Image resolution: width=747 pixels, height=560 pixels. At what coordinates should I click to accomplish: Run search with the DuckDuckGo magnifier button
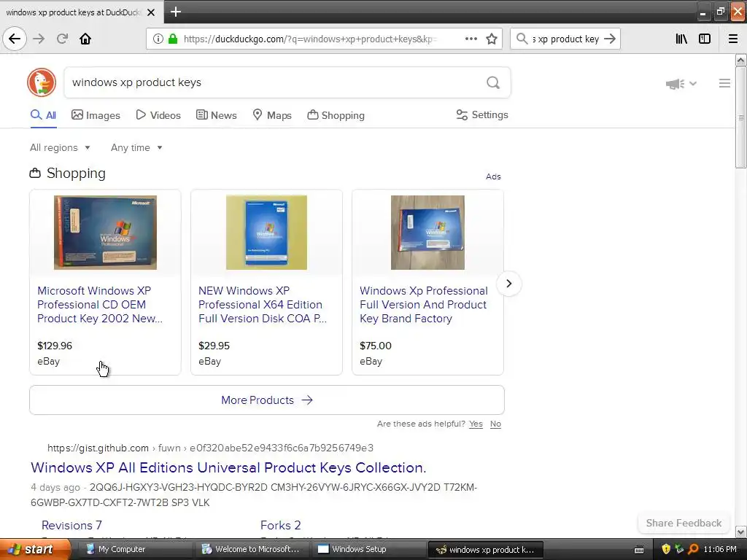point(493,82)
